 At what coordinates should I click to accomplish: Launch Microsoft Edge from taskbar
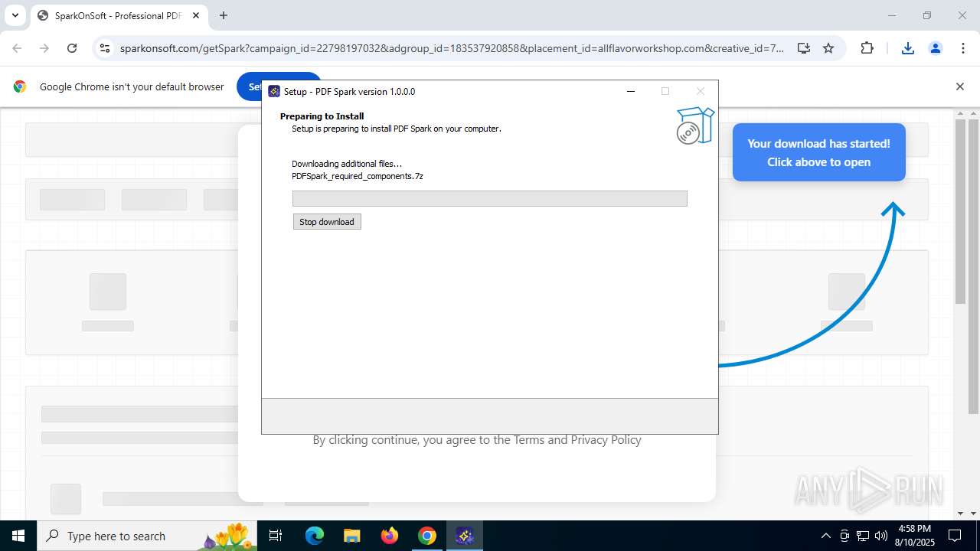click(315, 536)
